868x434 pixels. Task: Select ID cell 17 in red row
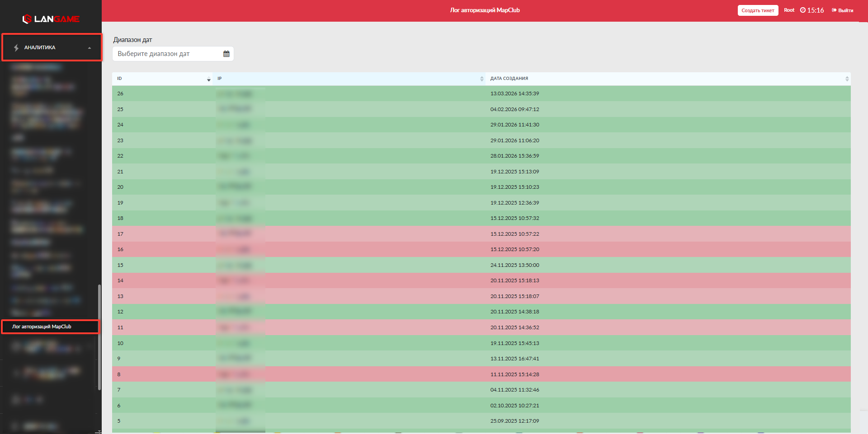120,234
